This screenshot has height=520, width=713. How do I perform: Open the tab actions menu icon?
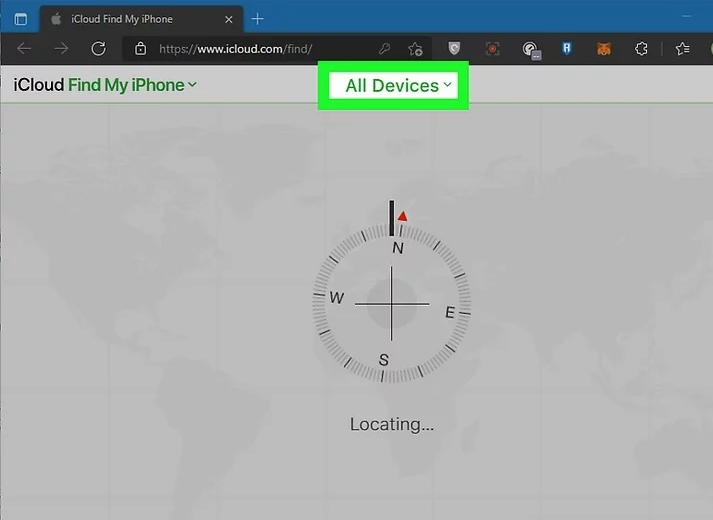click(x=20, y=19)
